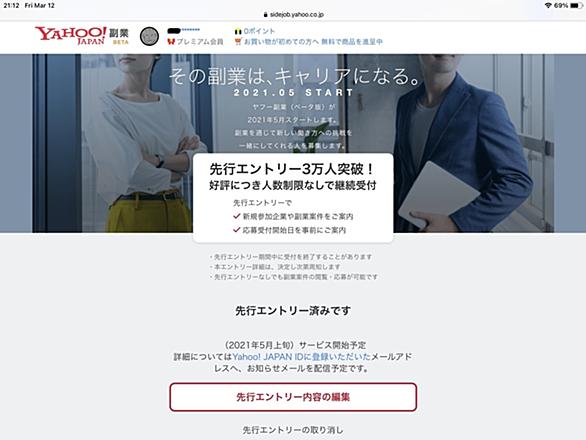Click 先行エントリーの取り消し link
This screenshot has width=586, height=440.
(293, 430)
